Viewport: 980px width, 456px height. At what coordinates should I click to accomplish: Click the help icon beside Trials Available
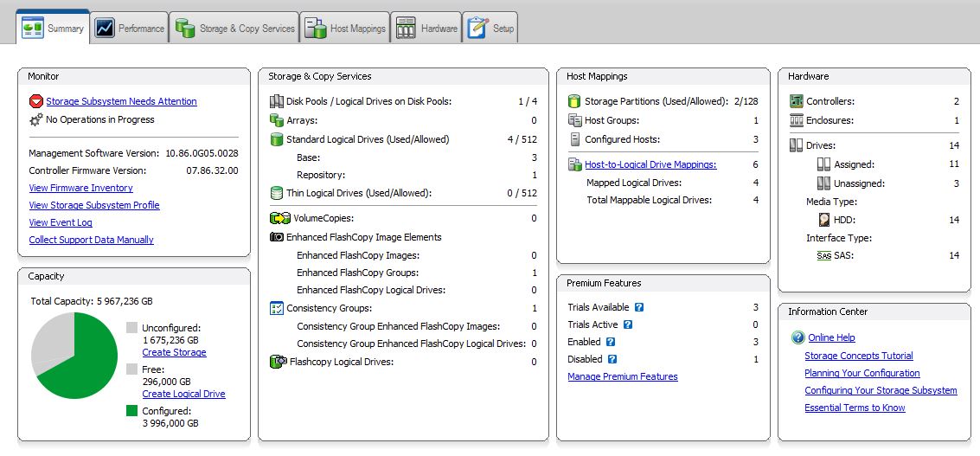pos(639,307)
